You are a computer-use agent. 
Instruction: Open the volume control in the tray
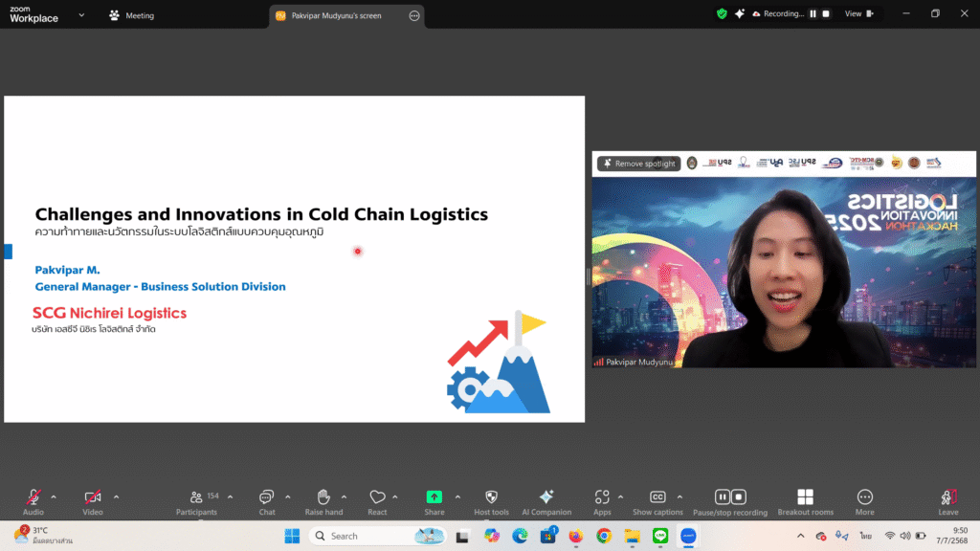[x=905, y=536]
